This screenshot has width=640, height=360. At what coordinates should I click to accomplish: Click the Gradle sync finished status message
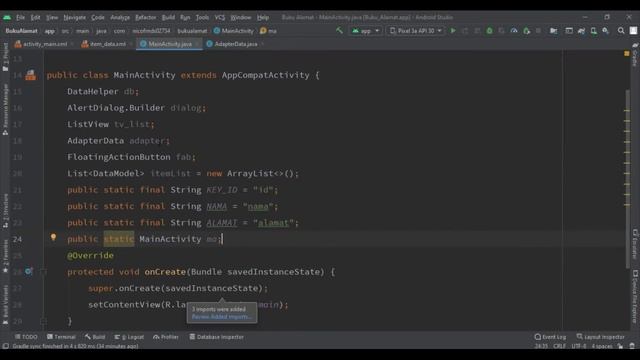(x=76, y=346)
